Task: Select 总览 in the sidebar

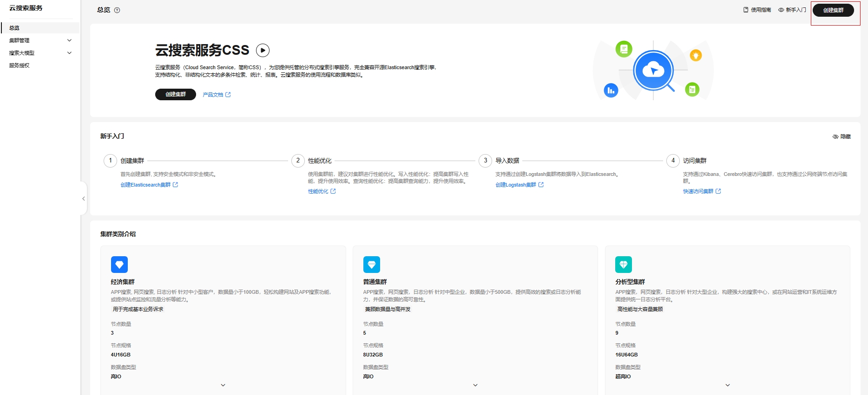Action: click(14, 28)
